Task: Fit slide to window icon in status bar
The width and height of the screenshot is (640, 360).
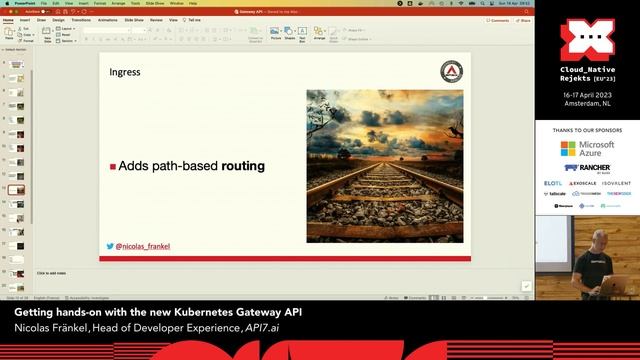Action: pyautogui.click(x=527, y=298)
